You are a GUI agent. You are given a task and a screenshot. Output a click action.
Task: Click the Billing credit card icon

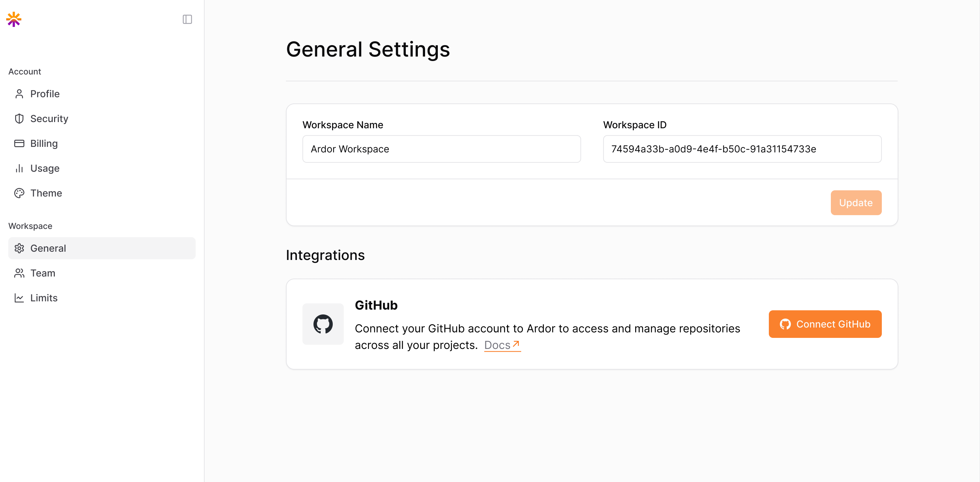(x=19, y=143)
